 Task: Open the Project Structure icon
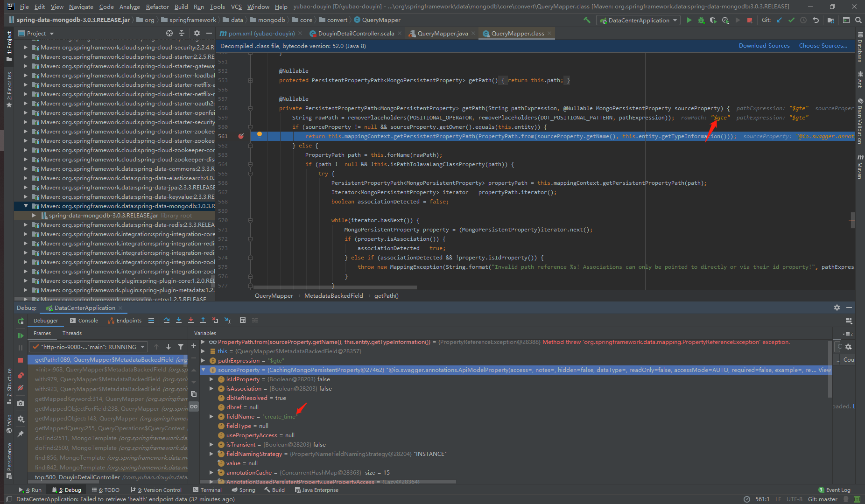pyautogui.click(x=831, y=20)
